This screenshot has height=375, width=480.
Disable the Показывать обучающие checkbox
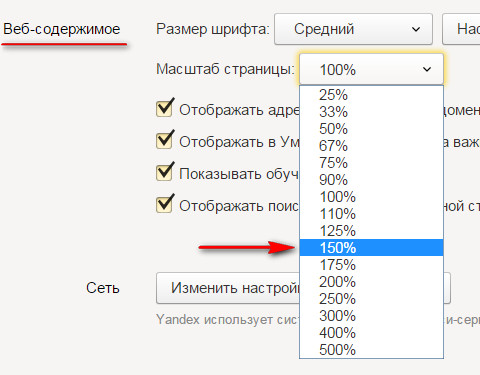pos(164,173)
